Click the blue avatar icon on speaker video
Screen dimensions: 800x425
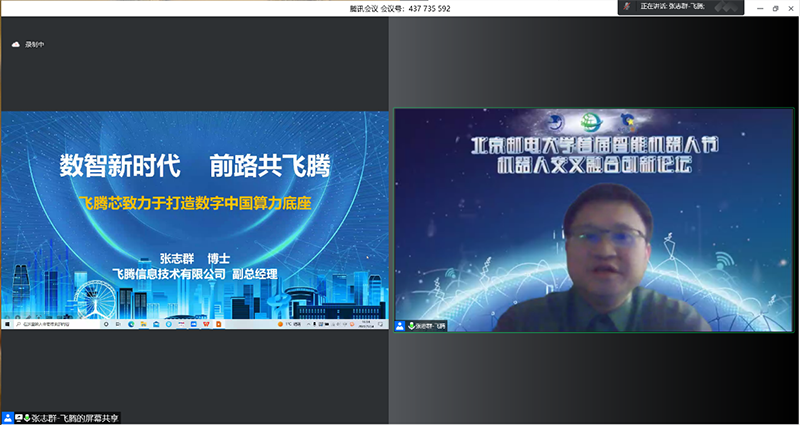[399, 326]
